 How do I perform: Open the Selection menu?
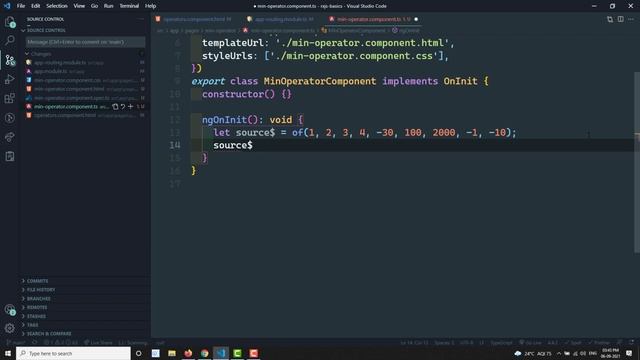[57, 6]
